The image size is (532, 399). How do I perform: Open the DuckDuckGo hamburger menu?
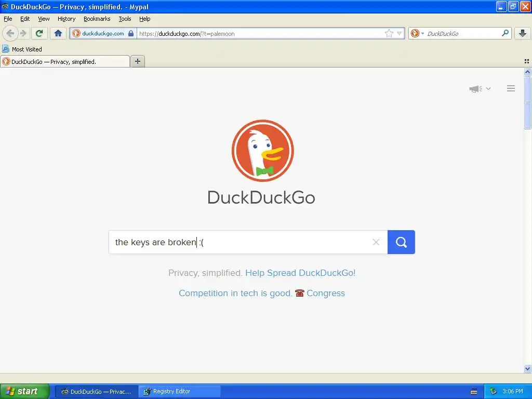(x=511, y=88)
